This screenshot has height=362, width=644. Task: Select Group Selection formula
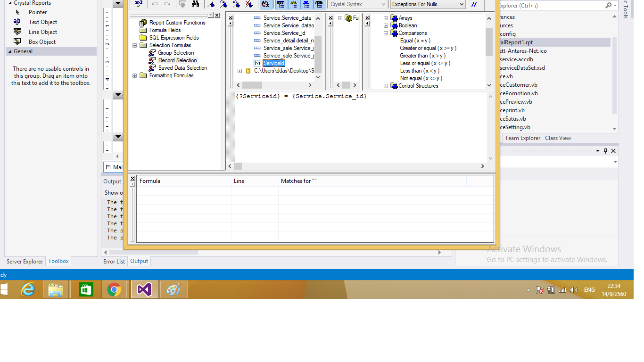(176, 53)
